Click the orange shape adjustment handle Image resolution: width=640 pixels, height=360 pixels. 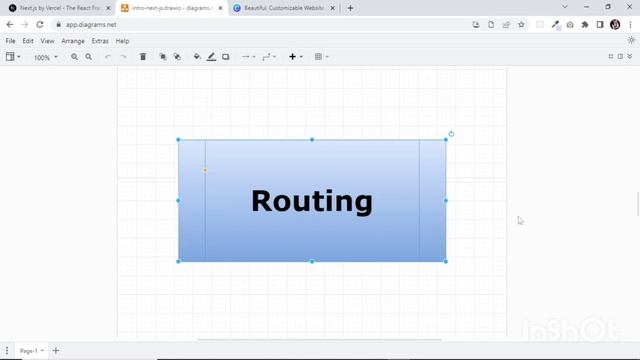pyautogui.click(x=205, y=170)
